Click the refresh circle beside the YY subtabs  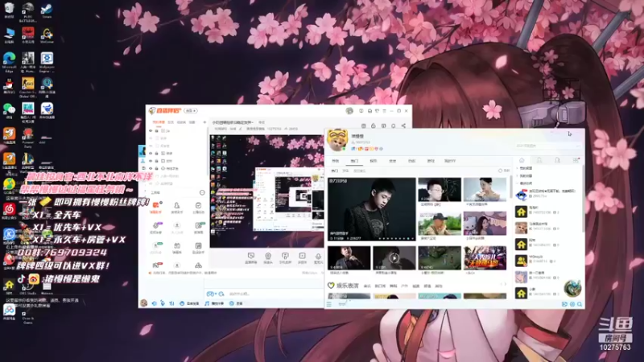pyautogui.click(x=500, y=171)
